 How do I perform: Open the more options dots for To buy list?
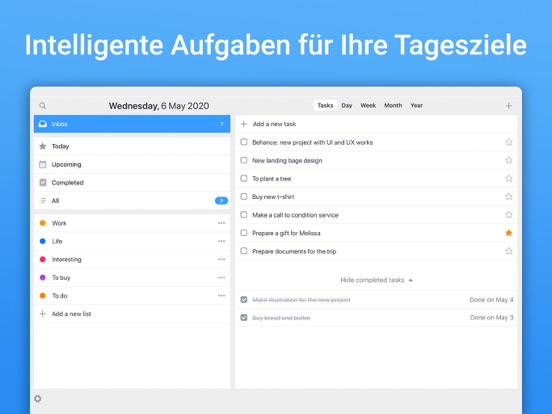pos(221,277)
